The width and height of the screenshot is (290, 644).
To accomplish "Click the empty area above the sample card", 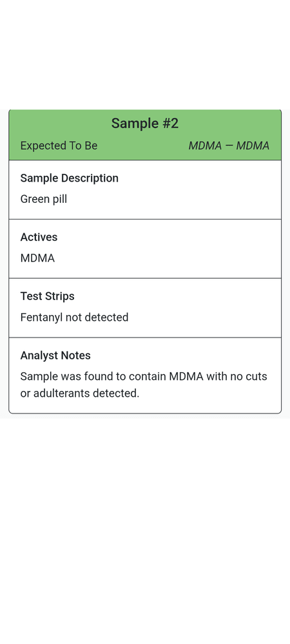I will (145, 53).
